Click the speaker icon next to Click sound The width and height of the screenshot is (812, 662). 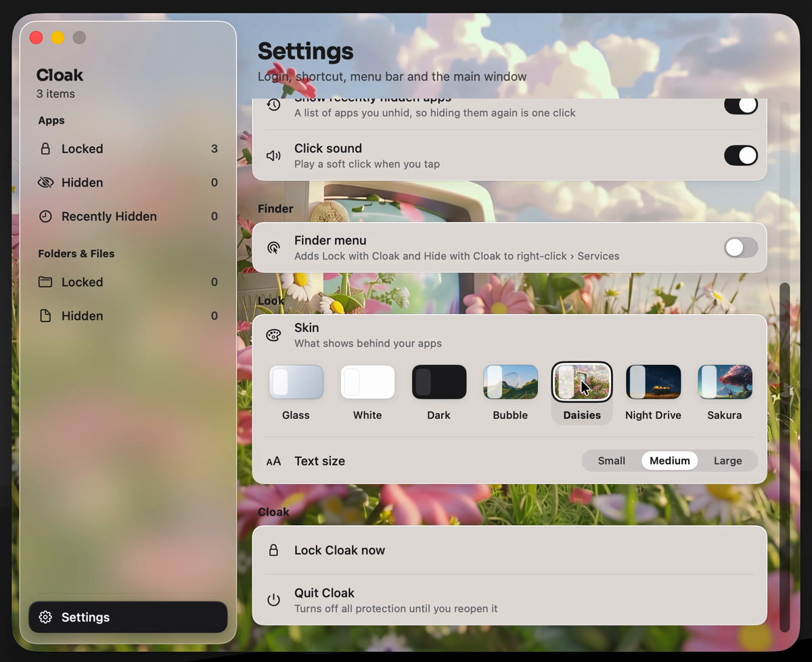(273, 156)
